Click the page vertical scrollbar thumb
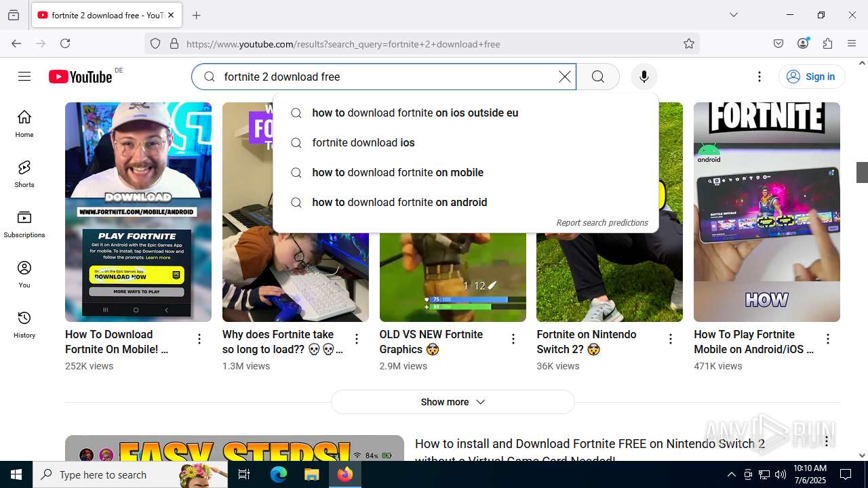Viewport: 868px width, 488px height. point(862,173)
